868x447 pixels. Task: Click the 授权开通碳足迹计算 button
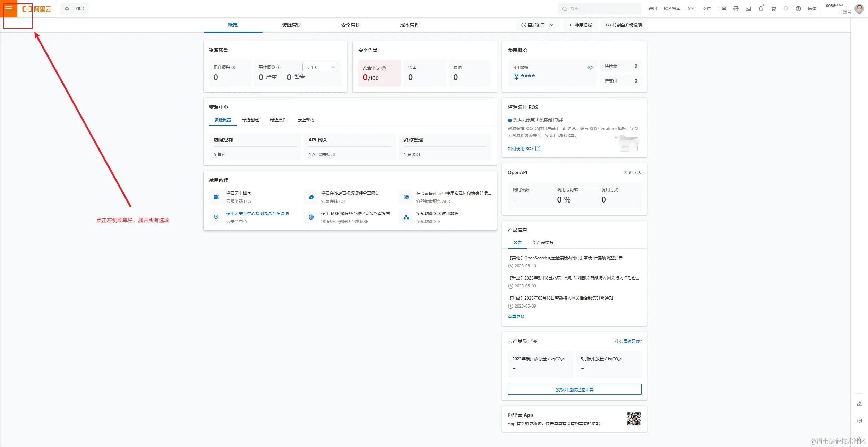574,389
